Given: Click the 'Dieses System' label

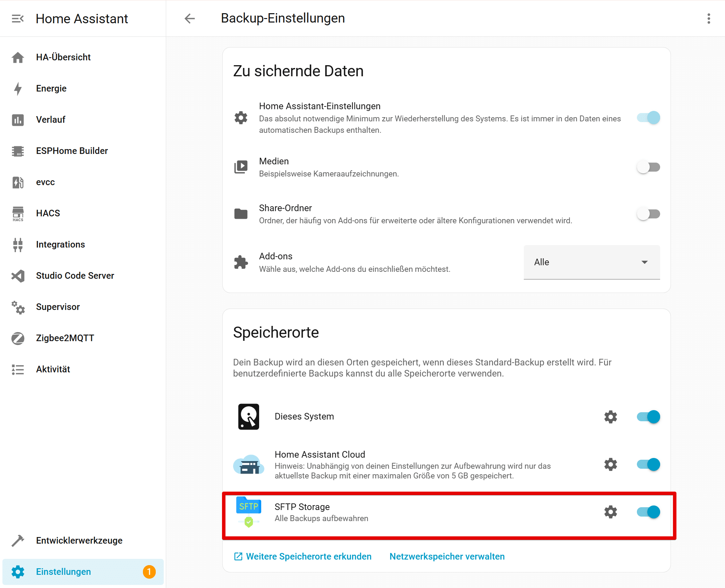Looking at the screenshot, I should coord(304,416).
